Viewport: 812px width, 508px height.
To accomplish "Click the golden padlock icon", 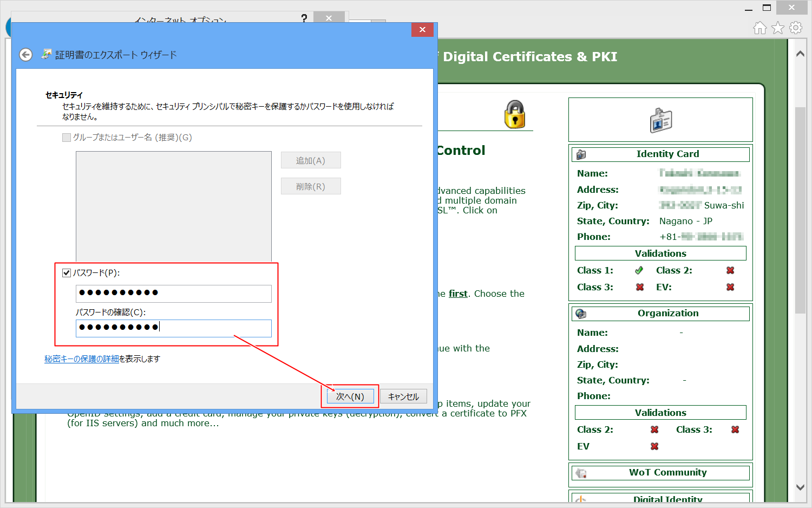I will 515,114.
